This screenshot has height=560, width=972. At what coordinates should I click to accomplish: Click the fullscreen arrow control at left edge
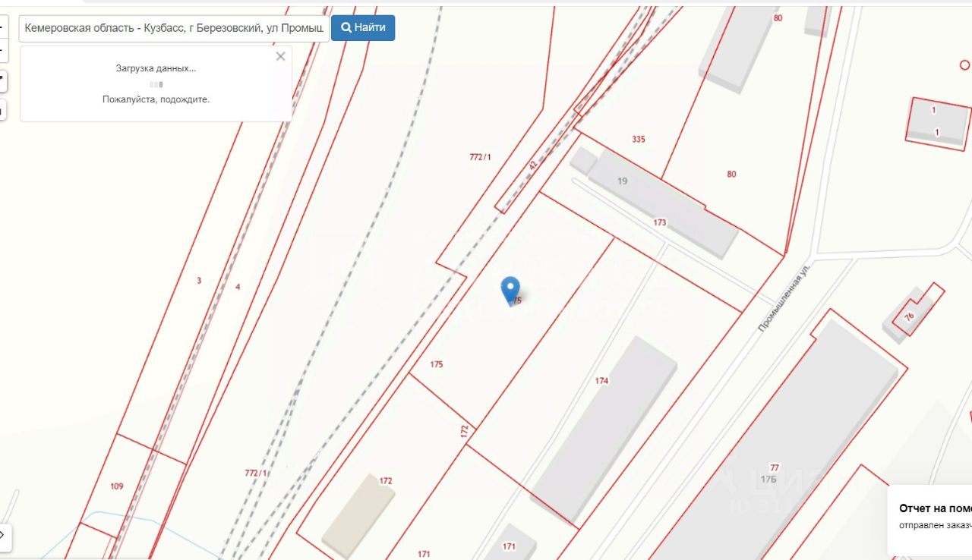coord(2,80)
